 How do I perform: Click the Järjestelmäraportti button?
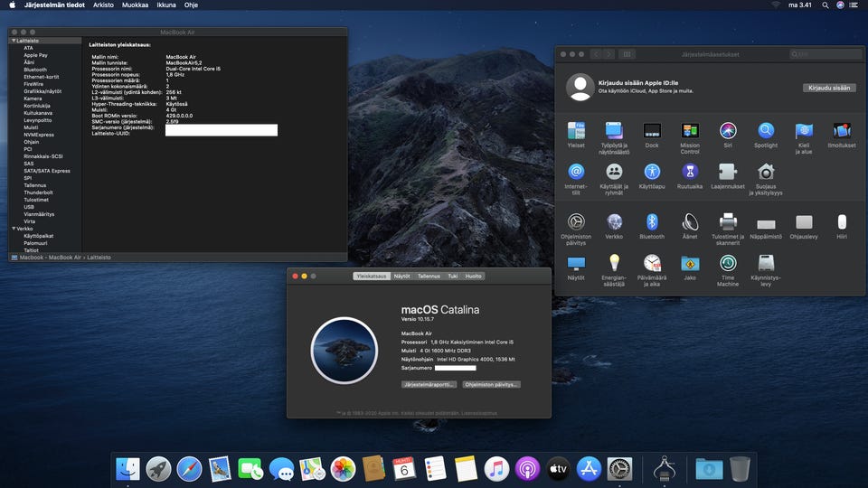point(429,384)
